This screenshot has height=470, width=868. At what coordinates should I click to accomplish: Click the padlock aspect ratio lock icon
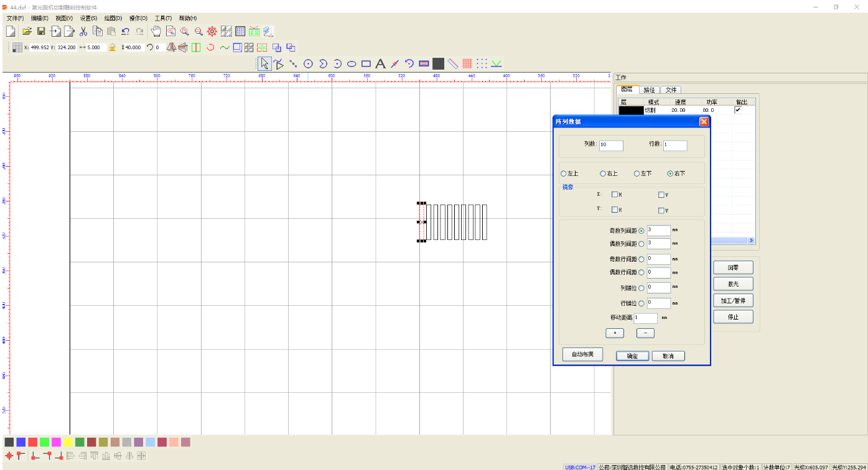click(x=112, y=47)
